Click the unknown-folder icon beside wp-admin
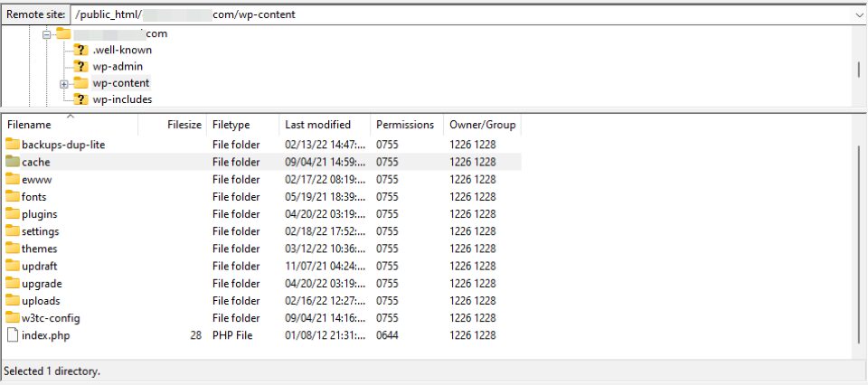868x385 pixels. pyautogui.click(x=80, y=66)
